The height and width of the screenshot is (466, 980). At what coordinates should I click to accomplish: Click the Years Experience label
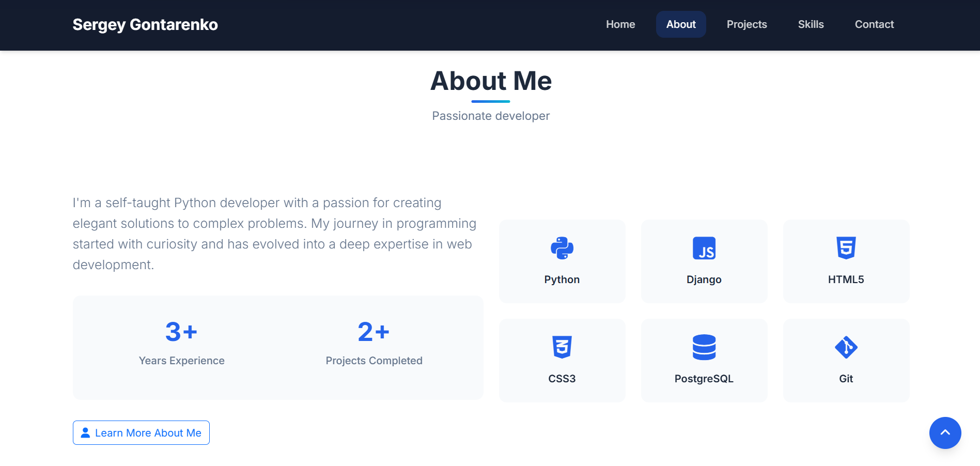(x=182, y=361)
